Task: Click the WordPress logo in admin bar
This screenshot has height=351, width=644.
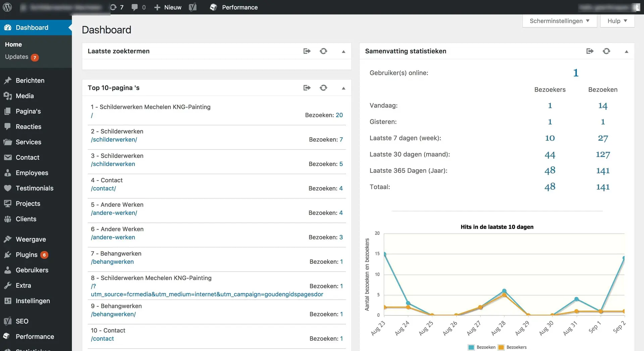Action: 7,7
